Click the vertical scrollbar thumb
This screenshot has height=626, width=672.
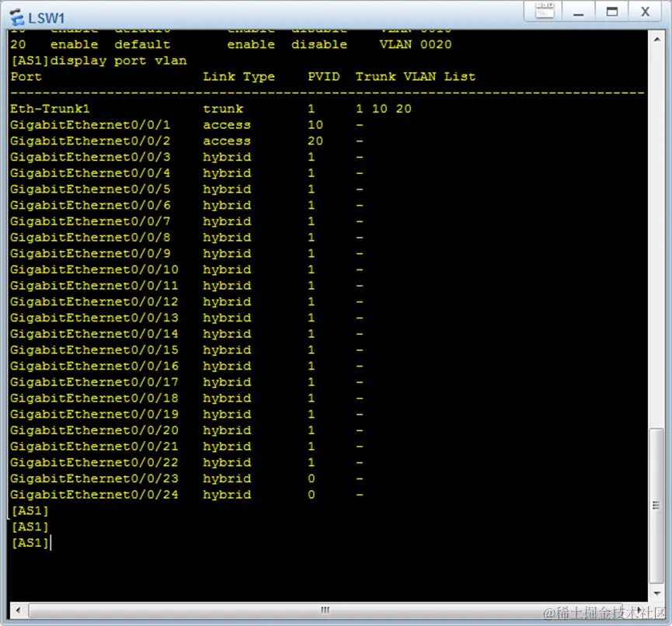tap(656, 506)
